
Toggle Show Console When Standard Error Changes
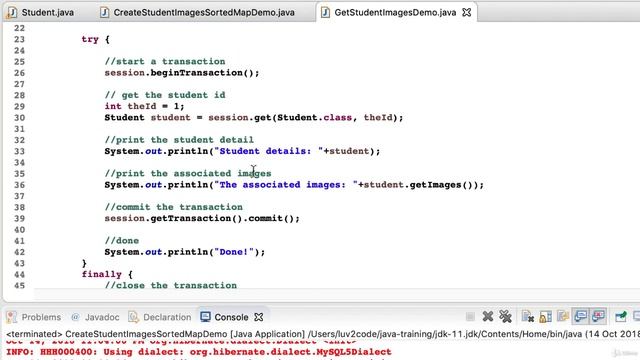tap(598, 316)
